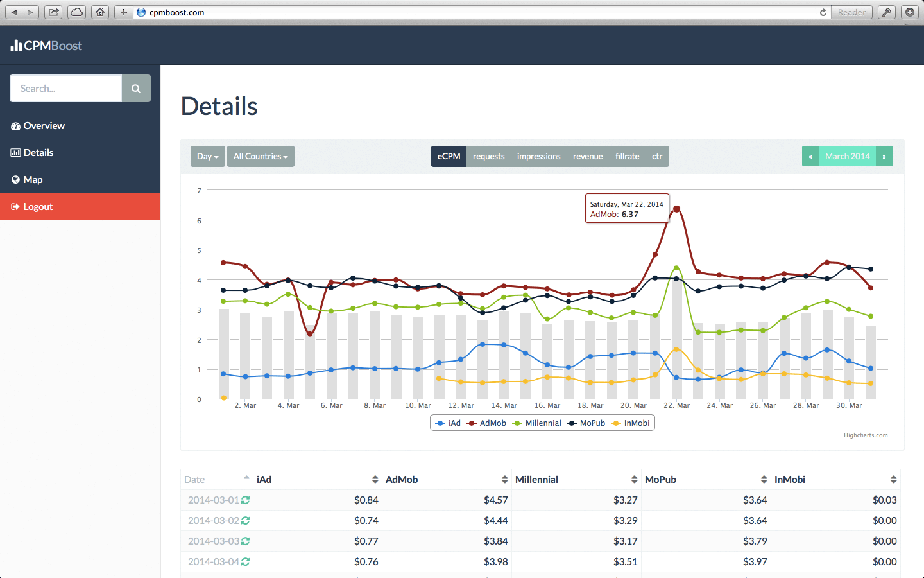The height and width of the screenshot is (578, 924).
Task: Open the Highcharts.com credit link
Action: tap(866, 435)
